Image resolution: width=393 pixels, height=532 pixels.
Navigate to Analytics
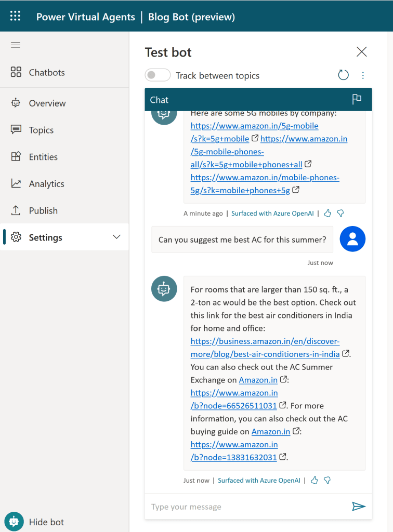(46, 184)
